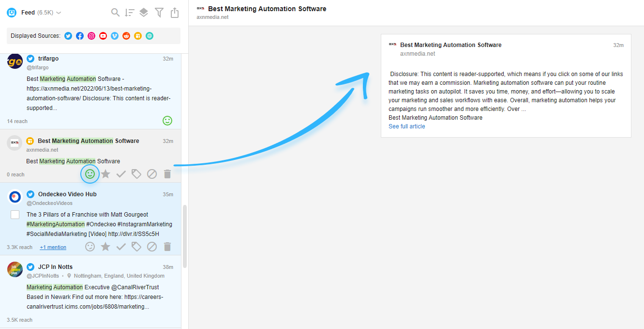Click the feed list vertical scrollbar
Image resolution: width=644 pixels, height=329 pixels.
184,236
